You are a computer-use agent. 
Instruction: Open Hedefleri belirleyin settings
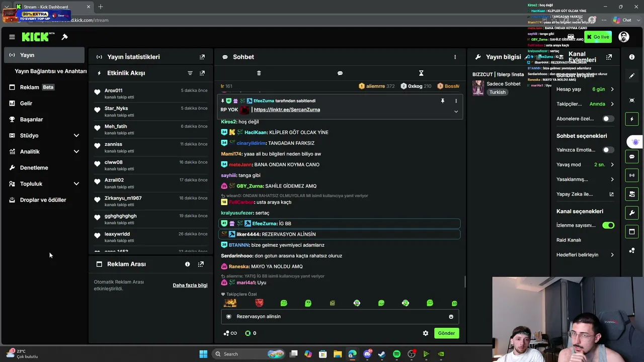coord(585,255)
